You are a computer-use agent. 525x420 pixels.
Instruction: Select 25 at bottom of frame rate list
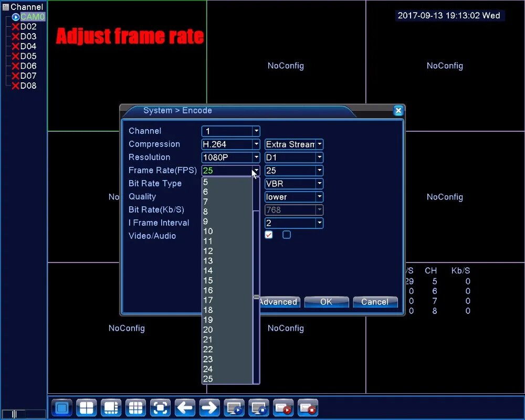pos(227,379)
